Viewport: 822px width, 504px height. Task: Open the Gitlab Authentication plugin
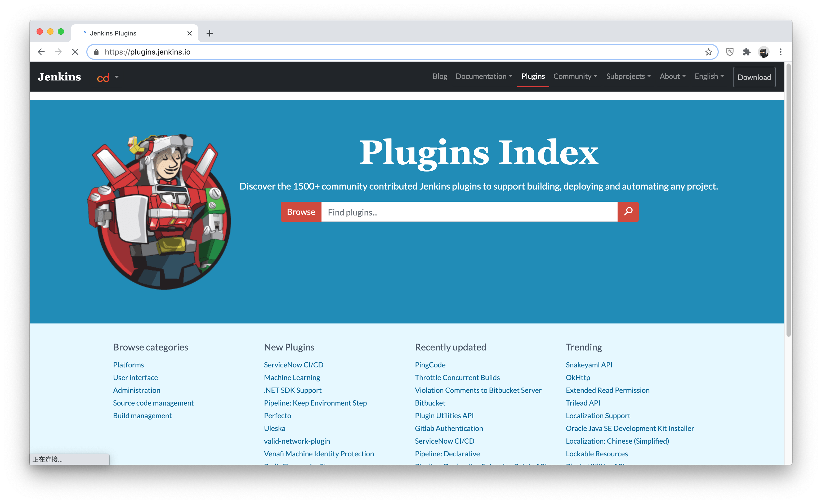coord(449,428)
